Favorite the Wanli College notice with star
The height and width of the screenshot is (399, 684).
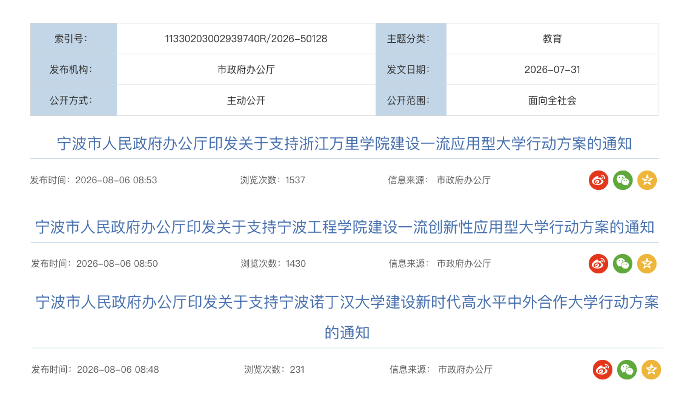pos(647,180)
